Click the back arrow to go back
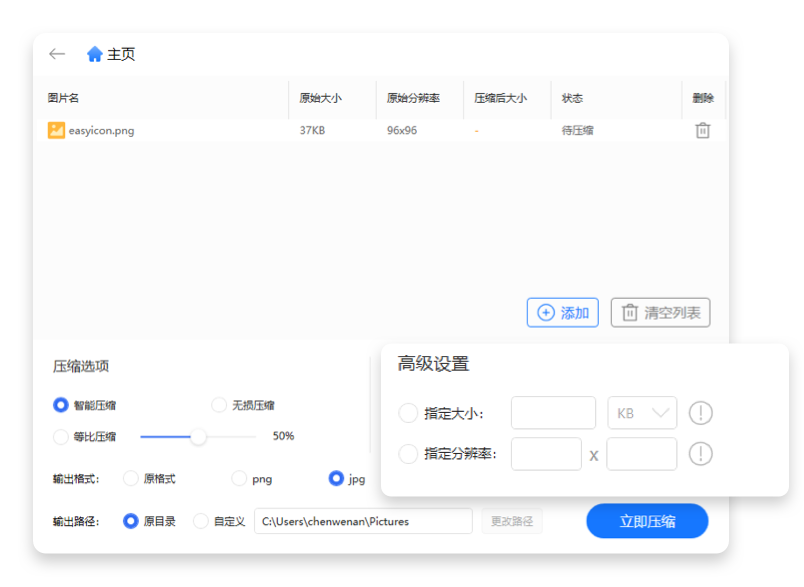 point(57,55)
